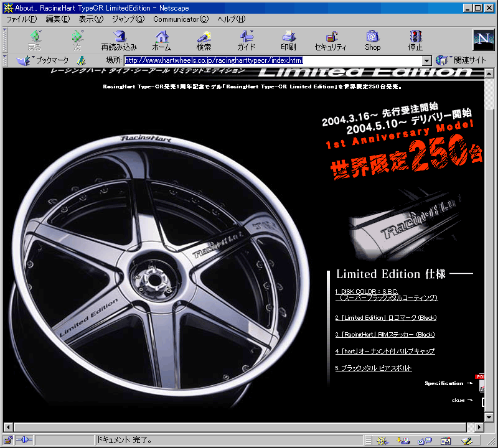The image size is (498, 448).
Task: Open the 編集(E) menu
Action: [58, 19]
